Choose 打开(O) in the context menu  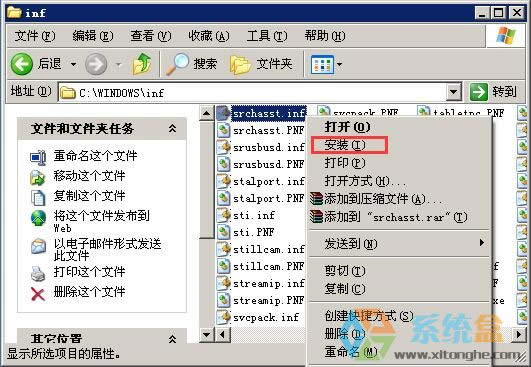pos(347,127)
